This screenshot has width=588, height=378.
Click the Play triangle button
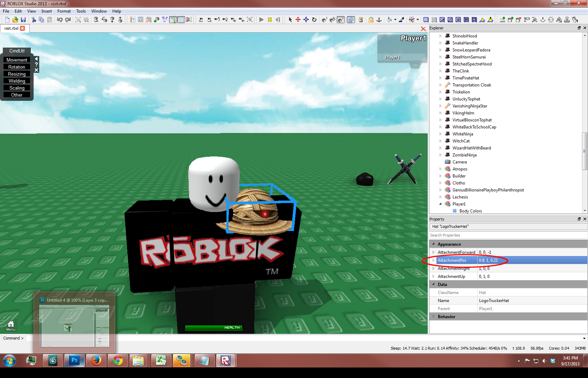click(x=261, y=20)
